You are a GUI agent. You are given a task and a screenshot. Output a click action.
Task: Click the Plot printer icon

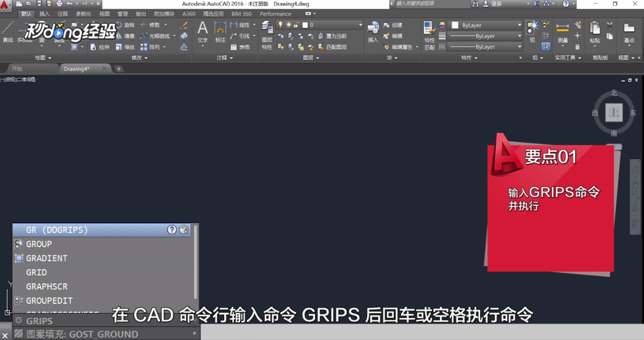point(59,4)
